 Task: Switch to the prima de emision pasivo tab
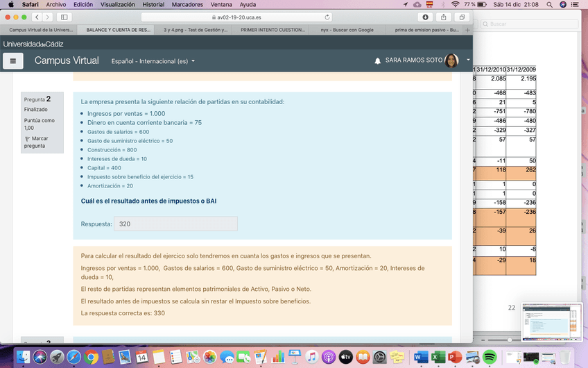tap(426, 30)
